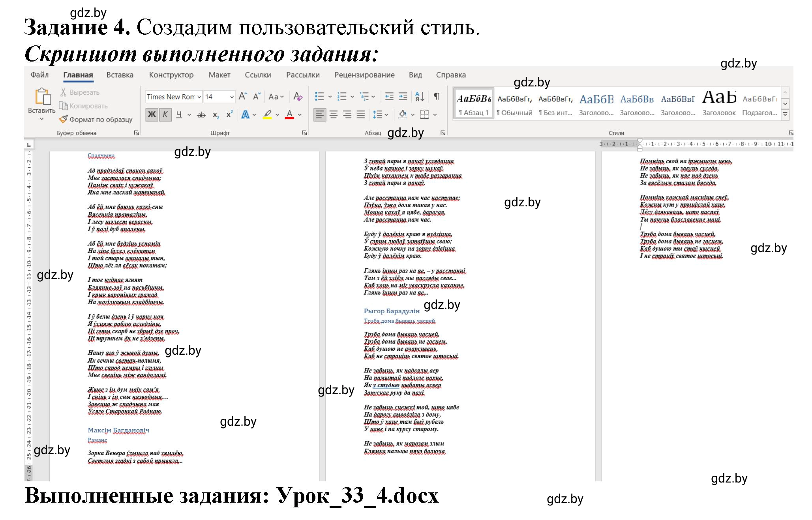Apply the large Заголовок title style
812x520 pixels.
pyautogui.click(x=719, y=103)
